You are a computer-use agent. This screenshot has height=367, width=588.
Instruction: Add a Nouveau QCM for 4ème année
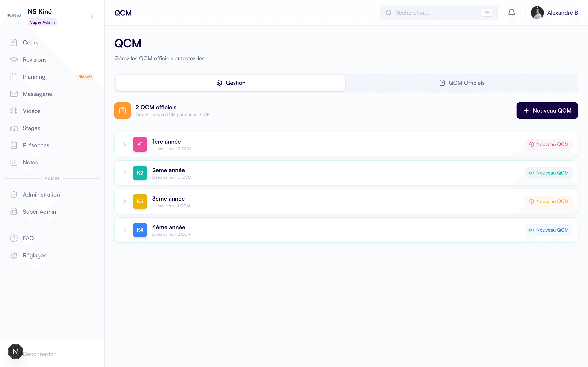point(549,230)
